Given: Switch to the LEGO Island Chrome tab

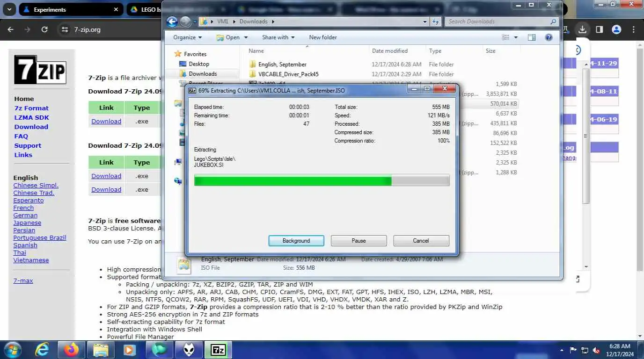Looking at the screenshot, I should point(144,9).
